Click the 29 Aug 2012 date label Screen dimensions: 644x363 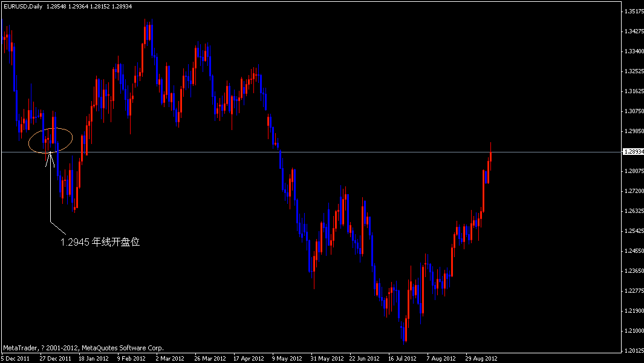(481, 359)
